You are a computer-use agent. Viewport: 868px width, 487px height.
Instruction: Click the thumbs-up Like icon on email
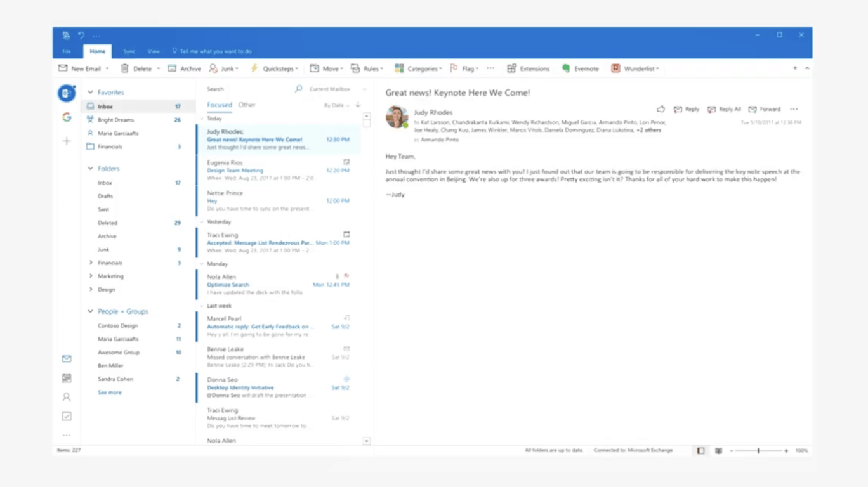pyautogui.click(x=661, y=109)
